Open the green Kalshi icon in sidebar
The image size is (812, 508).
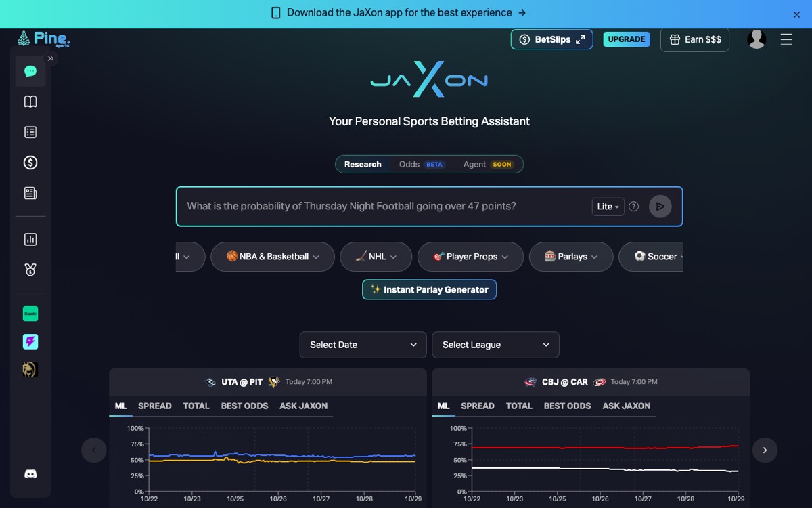tap(30, 314)
